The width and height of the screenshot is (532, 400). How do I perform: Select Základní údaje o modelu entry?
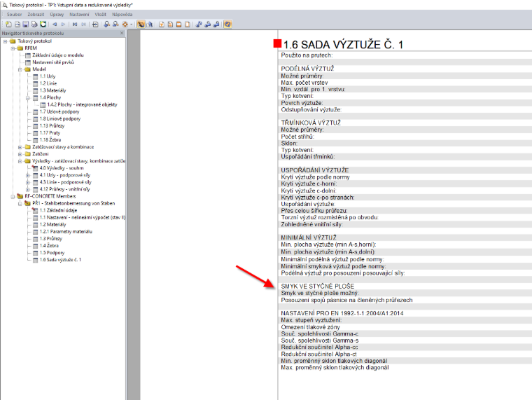pos(58,55)
